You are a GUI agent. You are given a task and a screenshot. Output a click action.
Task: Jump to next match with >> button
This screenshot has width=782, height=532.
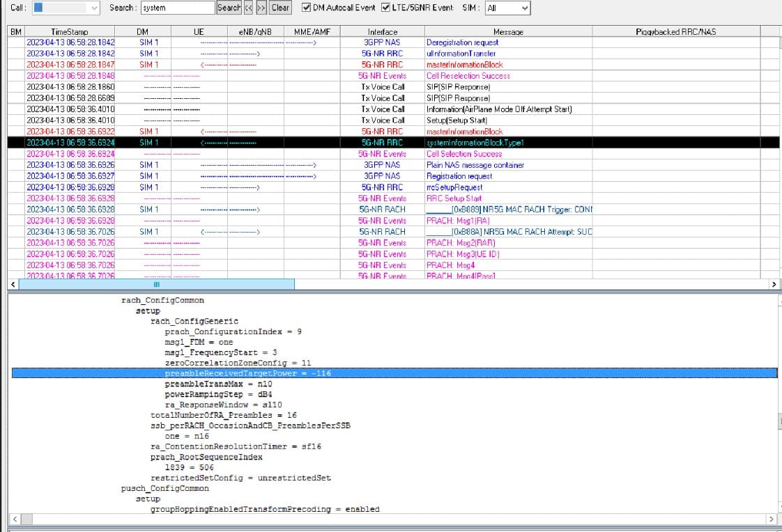(x=261, y=8)
